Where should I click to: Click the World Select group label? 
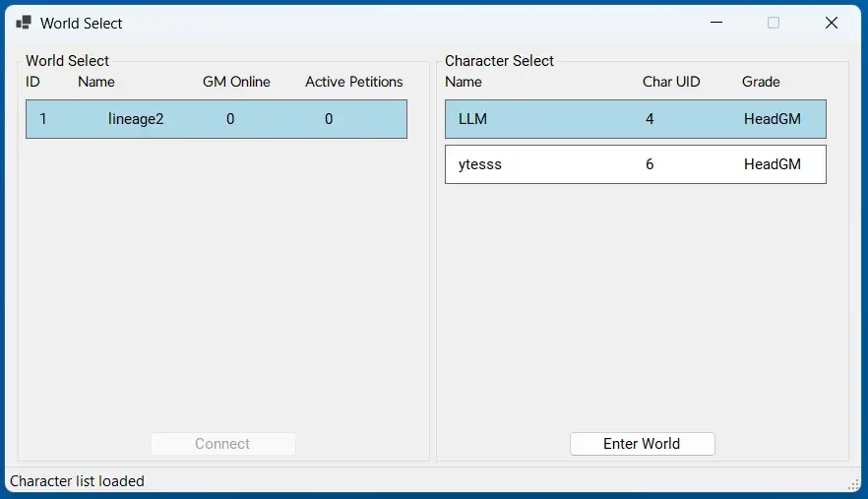68,61
